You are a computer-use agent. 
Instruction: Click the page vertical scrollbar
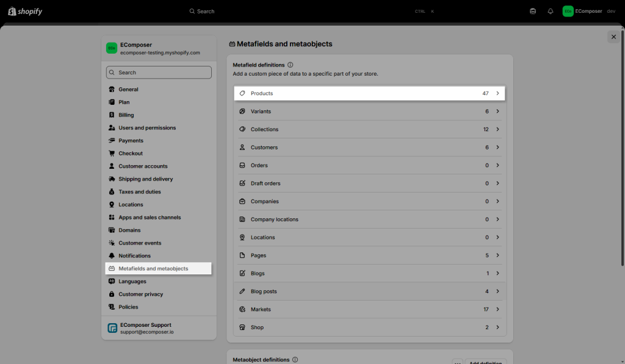point(622,148)
